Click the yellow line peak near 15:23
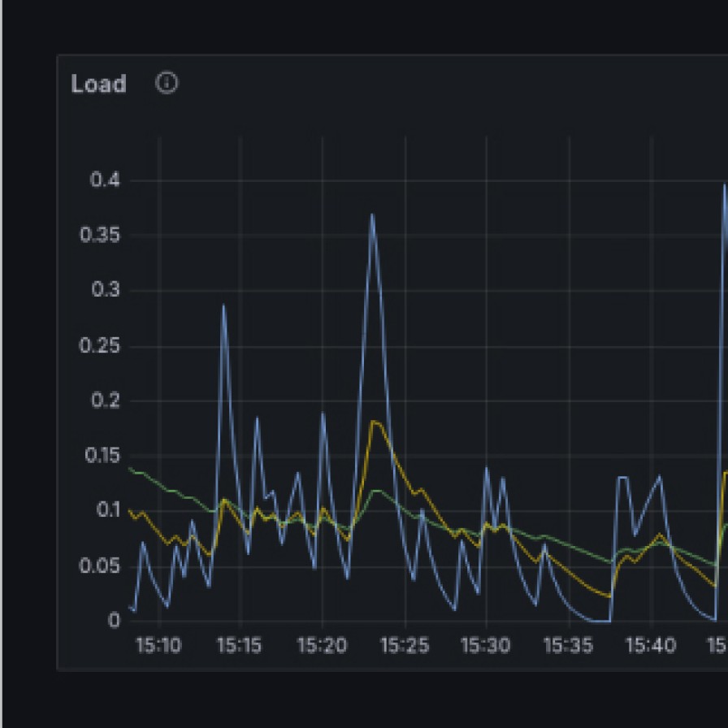The height and width of the screenshot is (728, 728). point(375,422)
